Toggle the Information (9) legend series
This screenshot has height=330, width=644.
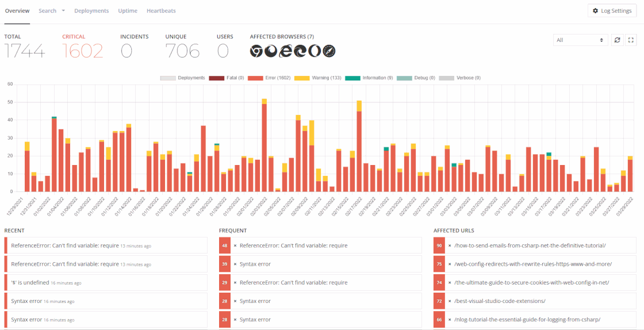[x=369, y=78]
